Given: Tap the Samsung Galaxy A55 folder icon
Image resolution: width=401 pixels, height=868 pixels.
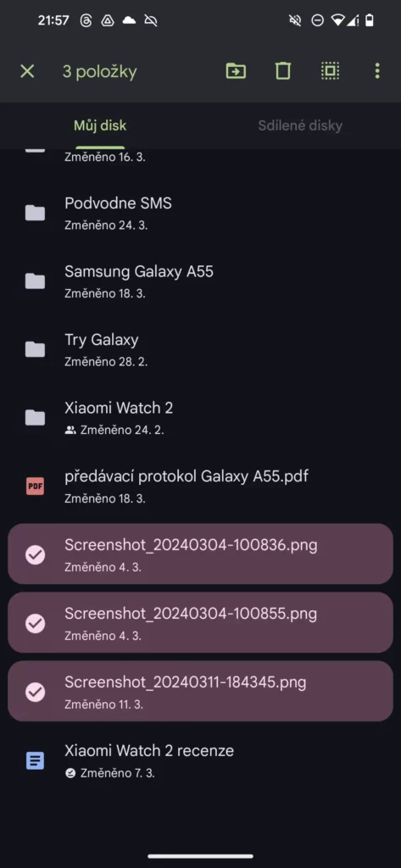Looking at the screenshot, I should point(35,281).
